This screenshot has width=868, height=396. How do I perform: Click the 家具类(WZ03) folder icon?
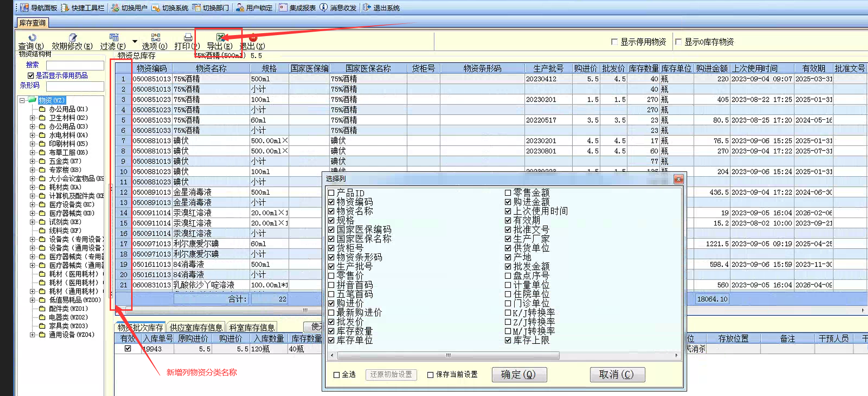click(x=42, y=326)
